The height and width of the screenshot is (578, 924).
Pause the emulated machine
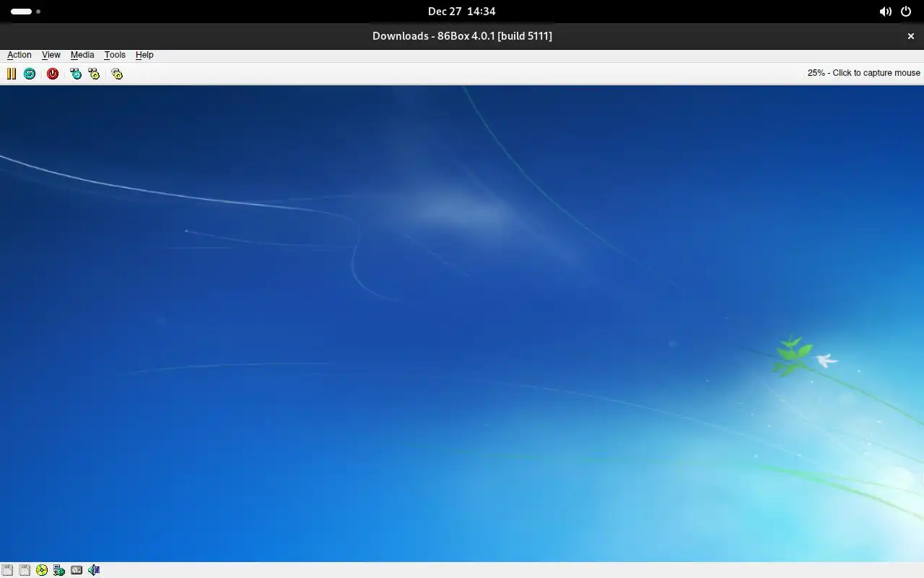tap(12, 74)
